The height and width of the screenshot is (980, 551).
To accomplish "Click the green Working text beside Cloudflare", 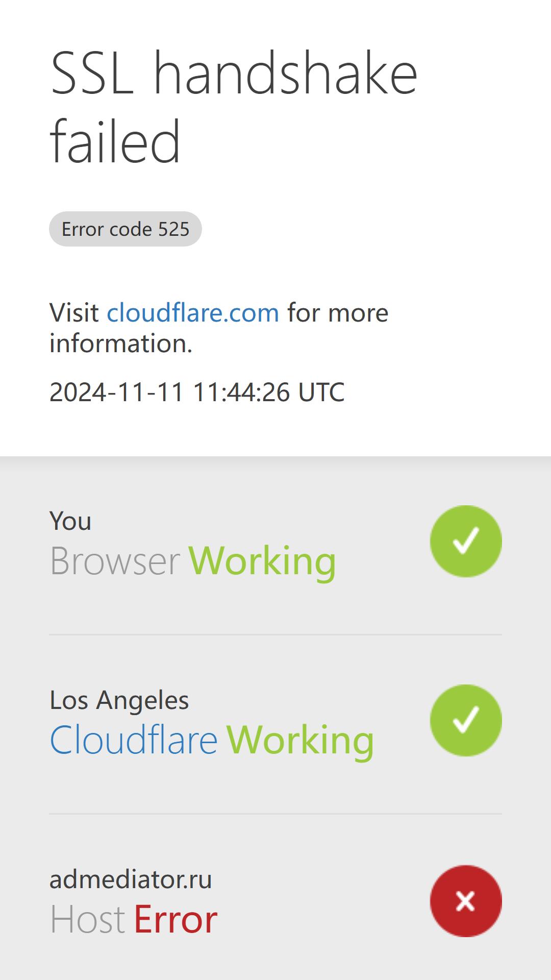I will [300, 740].
